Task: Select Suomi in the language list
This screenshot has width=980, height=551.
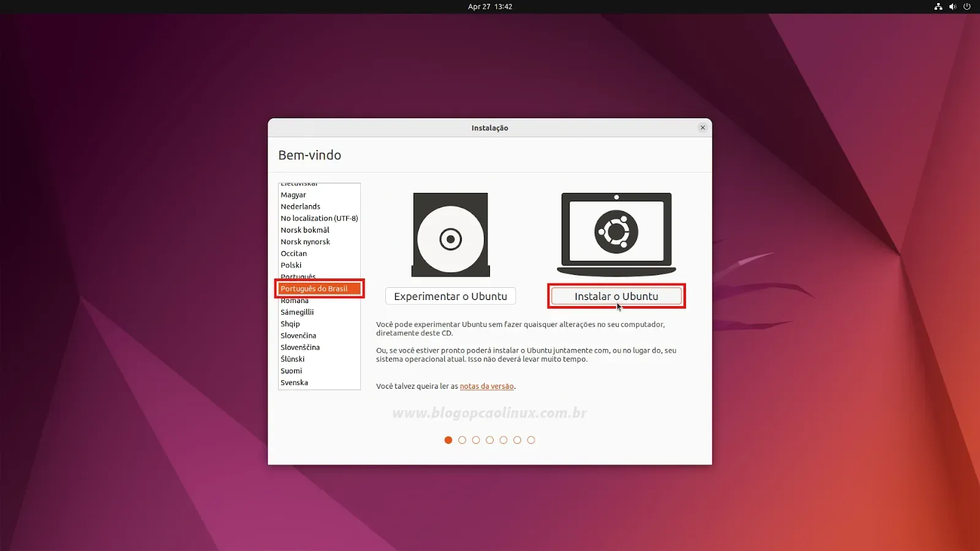Action: (319, 371)
